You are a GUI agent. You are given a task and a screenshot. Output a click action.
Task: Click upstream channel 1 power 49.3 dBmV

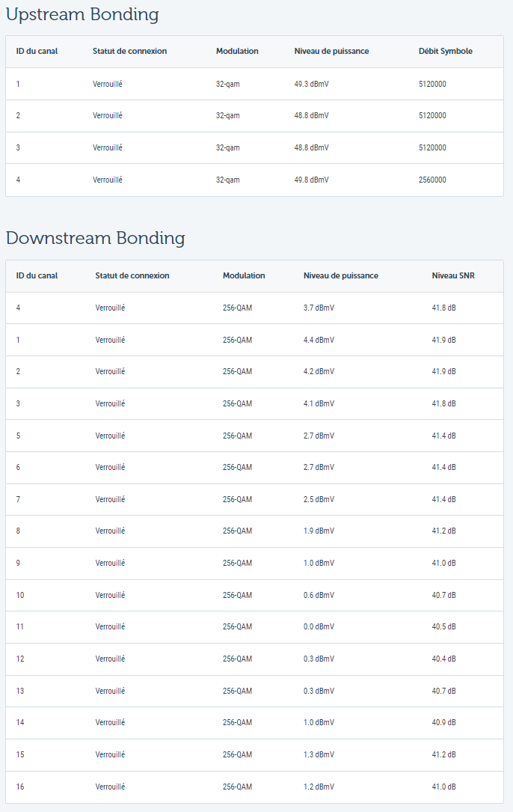pos(311,84)
